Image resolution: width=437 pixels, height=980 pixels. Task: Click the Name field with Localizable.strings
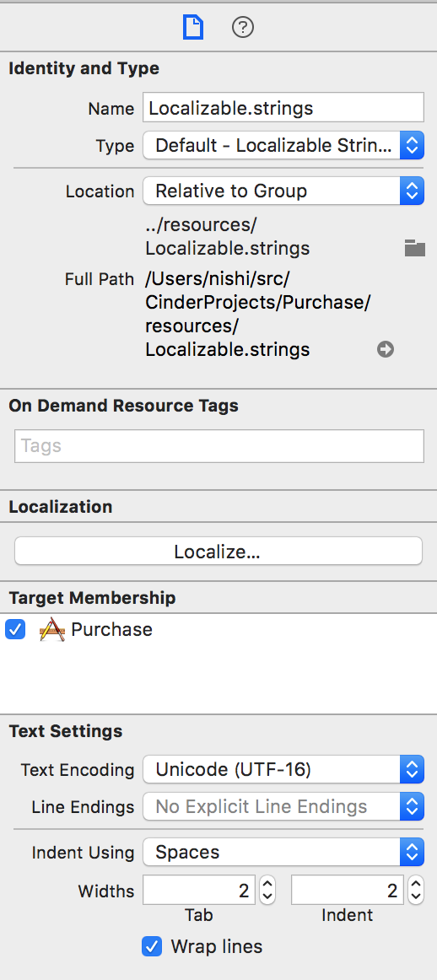(x=283, y=107)
